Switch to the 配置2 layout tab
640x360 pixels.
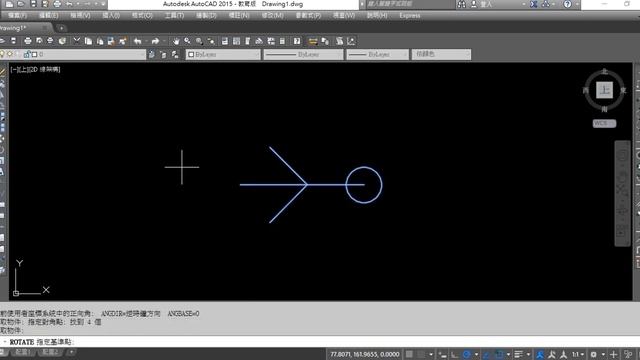click(50, 352)
